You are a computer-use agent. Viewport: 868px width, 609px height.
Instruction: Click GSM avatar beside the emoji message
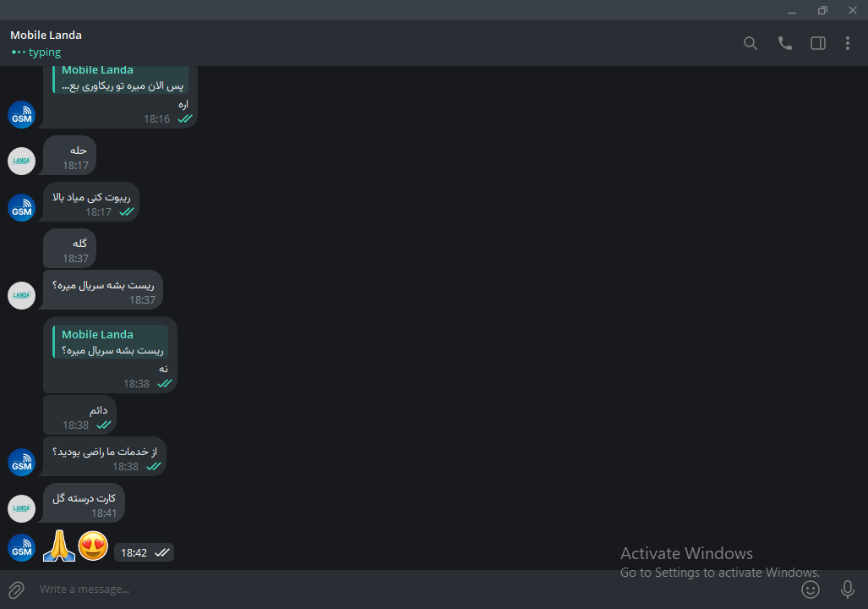click(x=22, y=547)
